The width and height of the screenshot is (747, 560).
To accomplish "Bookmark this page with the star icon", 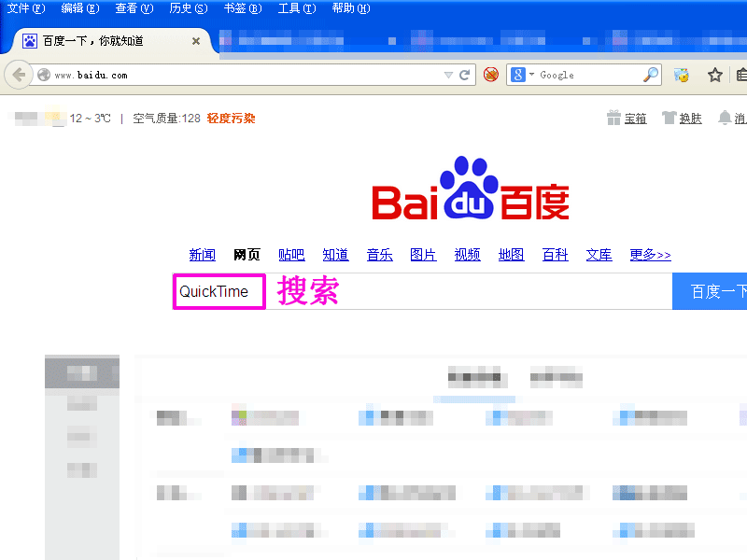I will tap(714, 75).
